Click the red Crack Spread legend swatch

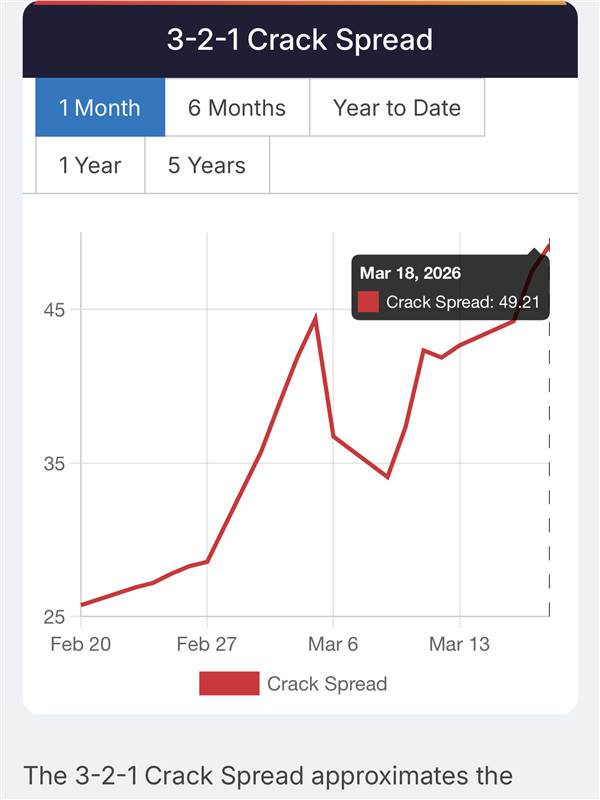pos(229,684)
